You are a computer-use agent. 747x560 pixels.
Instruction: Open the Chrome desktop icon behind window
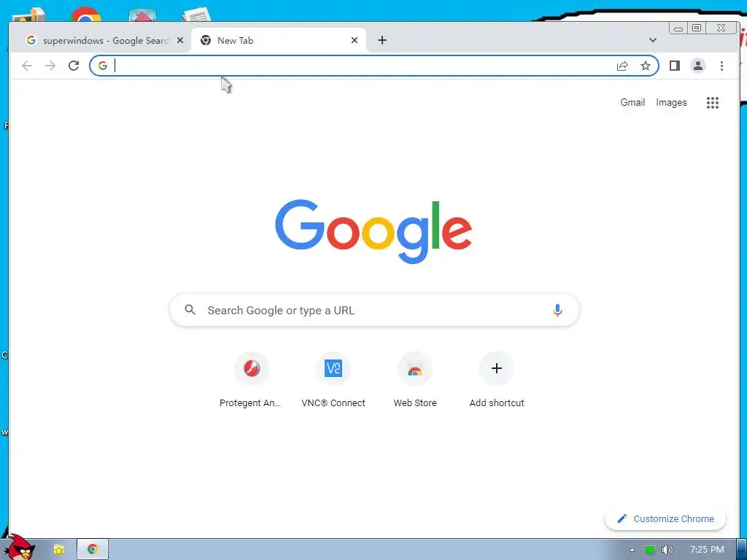(85, 15)
